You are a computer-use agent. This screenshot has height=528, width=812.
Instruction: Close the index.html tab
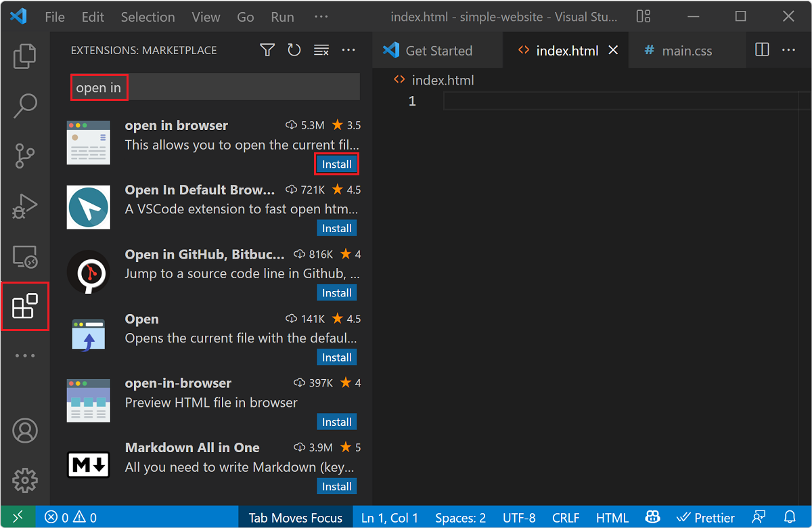pos(613,50)
